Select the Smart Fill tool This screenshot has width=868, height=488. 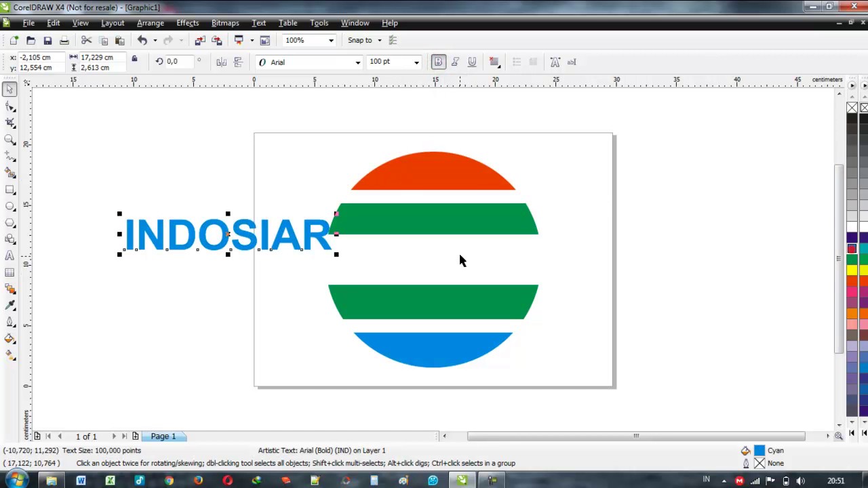(x=9, y=173)
